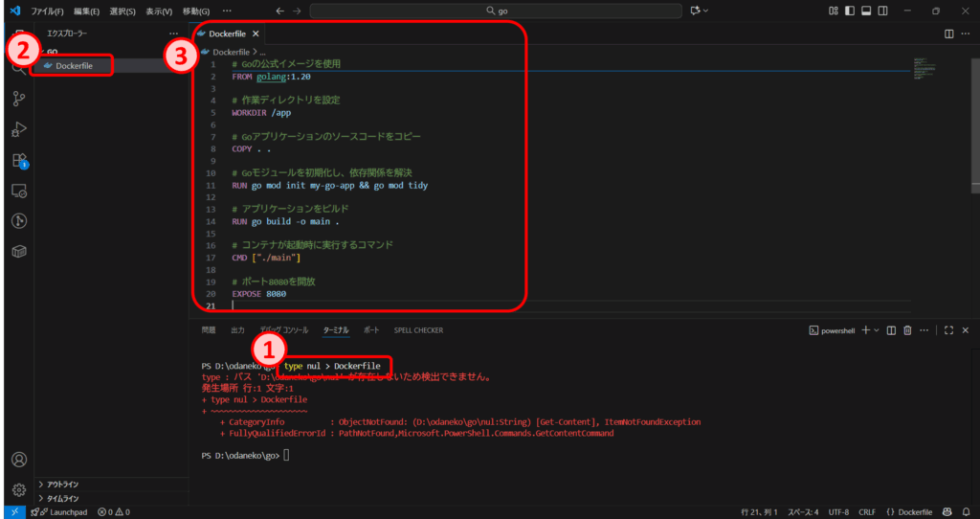Click the Accounts icon in activity bar
980x519 pixels.
click(x=18, y=460)
